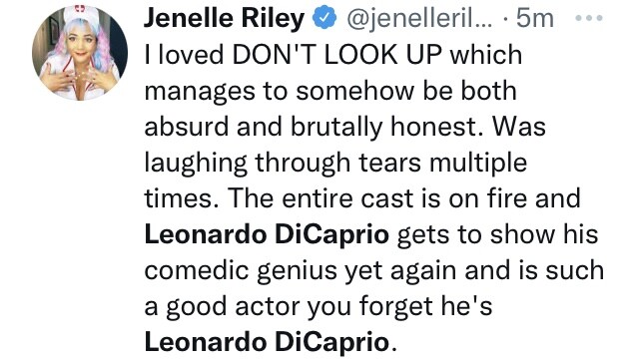Click the phrase "a good actor you forget he's"

tap(319, 306)
